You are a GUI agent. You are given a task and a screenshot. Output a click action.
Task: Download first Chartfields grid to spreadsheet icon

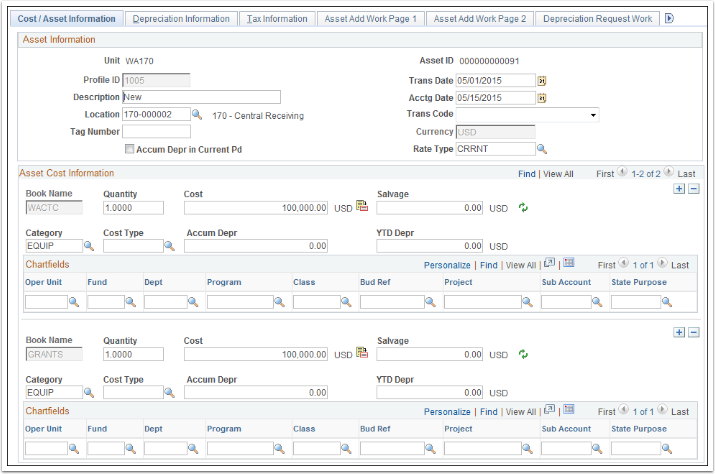(569, 263)
